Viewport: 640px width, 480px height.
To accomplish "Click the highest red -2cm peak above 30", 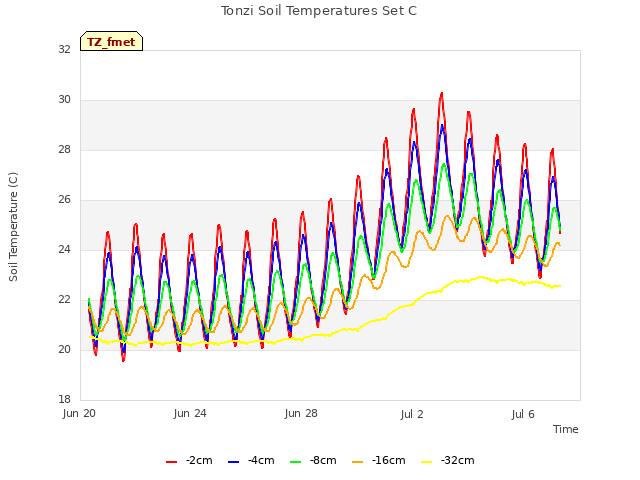I will pos(442,94).
